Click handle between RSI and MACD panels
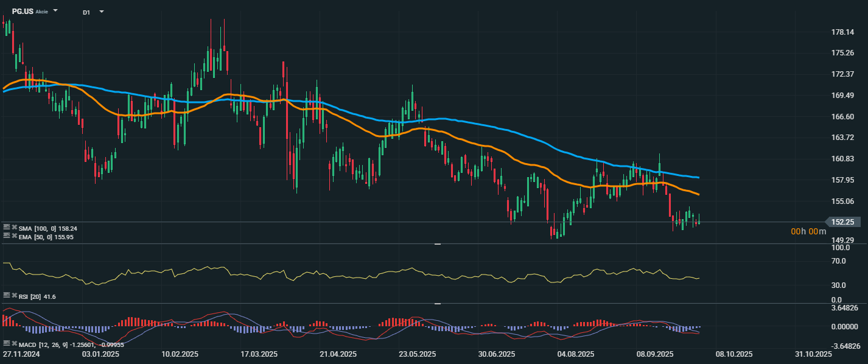This screenshot has width=868, height=364. [436, 303]
